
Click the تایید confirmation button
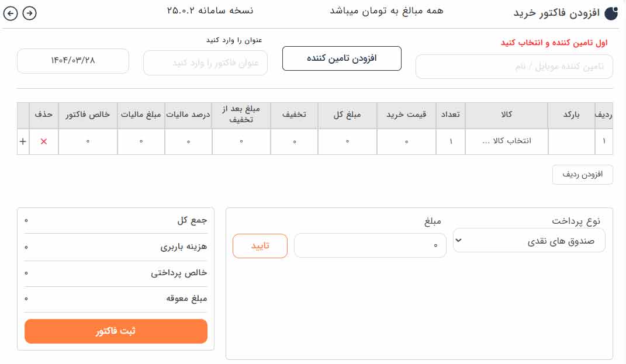pyautogui.click(x=260, y=245)
